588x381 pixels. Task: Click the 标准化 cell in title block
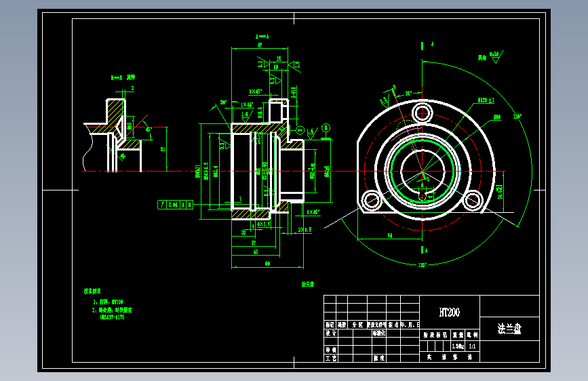click(x=378, y=333)
